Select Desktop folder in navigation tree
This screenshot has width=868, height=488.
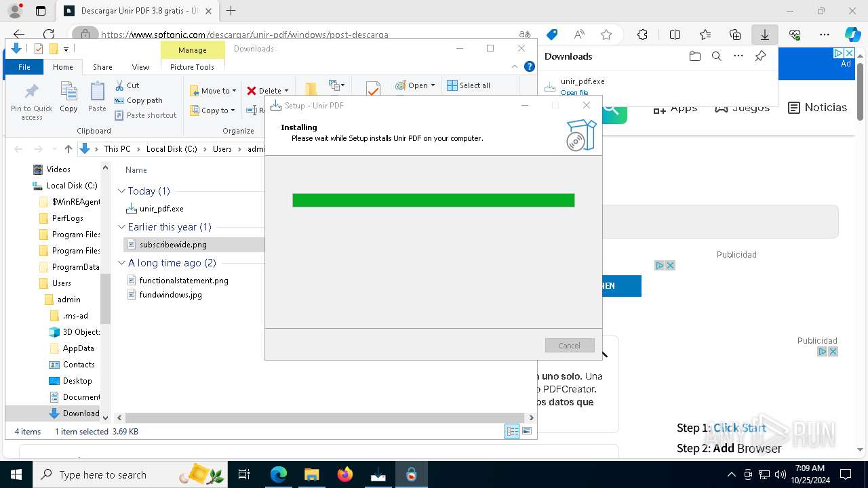pos(77,381)
